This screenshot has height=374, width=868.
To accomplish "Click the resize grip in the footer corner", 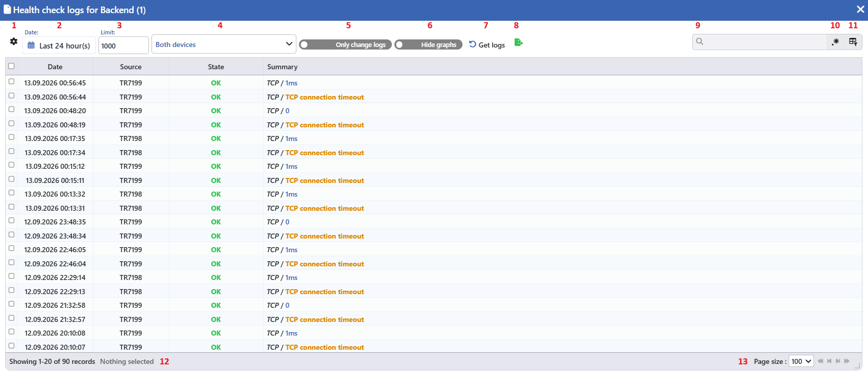I will point(857,365).
